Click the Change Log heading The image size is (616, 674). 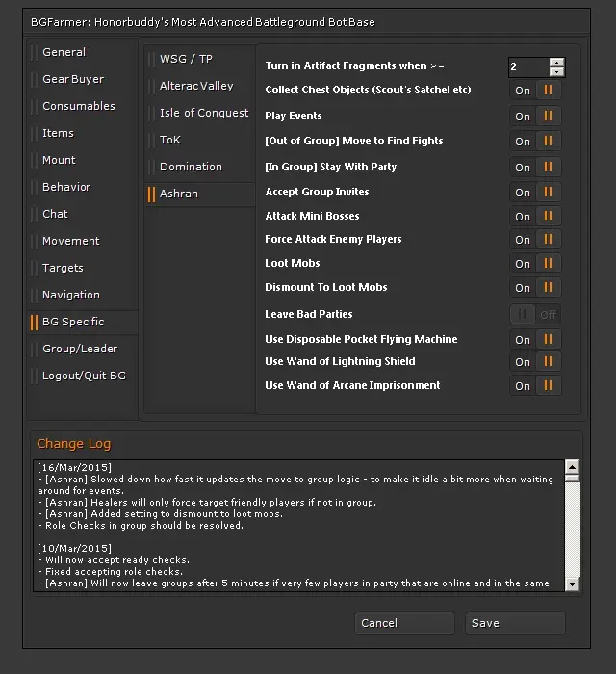coord(74,444)
